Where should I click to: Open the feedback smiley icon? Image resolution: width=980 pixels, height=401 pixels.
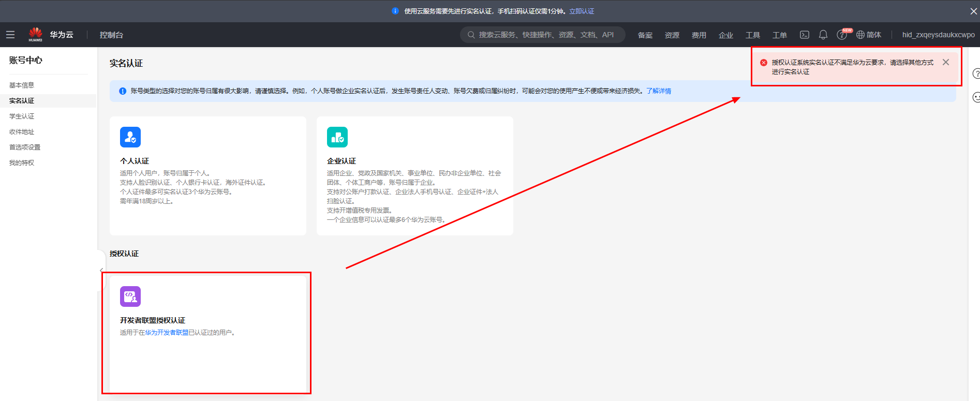(x=976, y=97)
